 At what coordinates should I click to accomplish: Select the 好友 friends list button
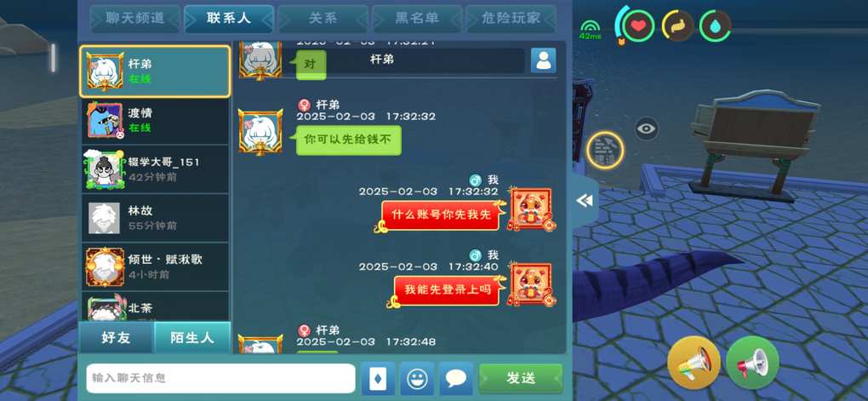(x=117, y=337)
